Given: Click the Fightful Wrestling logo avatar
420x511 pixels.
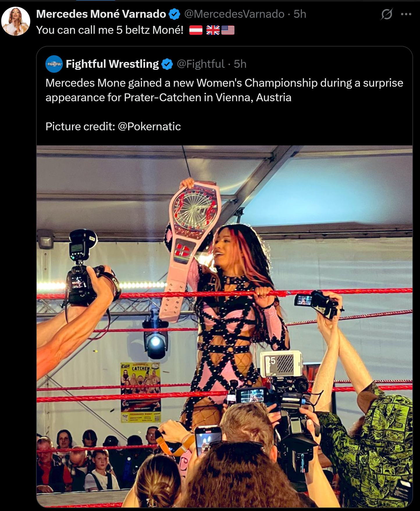Looking at the screenshot, I should pyautogui.click(x=54, y=64).
